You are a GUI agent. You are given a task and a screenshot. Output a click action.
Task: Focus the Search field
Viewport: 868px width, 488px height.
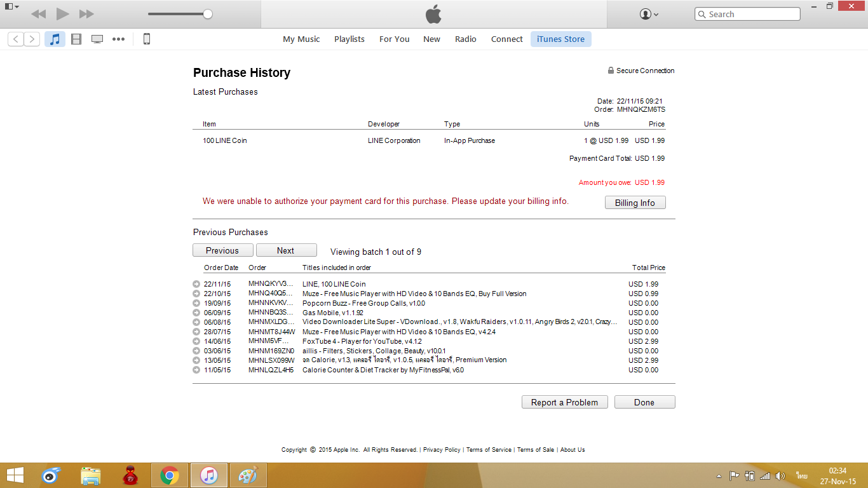[747, 14]
